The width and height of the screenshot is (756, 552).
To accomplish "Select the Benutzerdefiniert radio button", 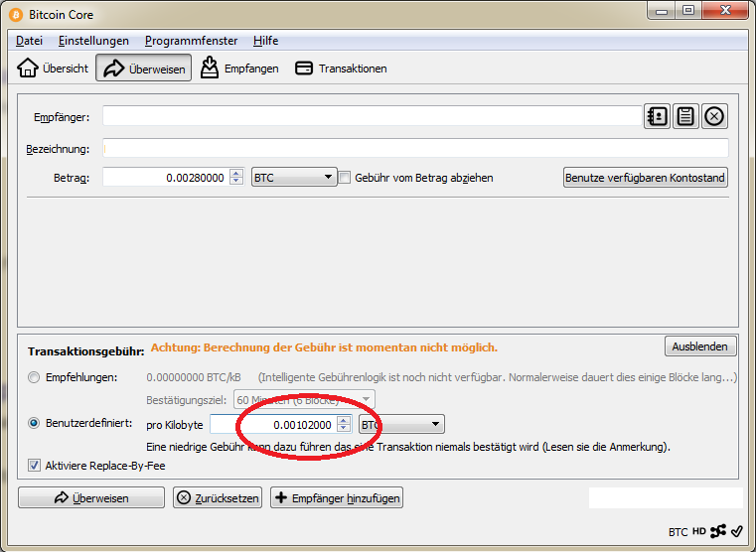I will tap(34, 423).
